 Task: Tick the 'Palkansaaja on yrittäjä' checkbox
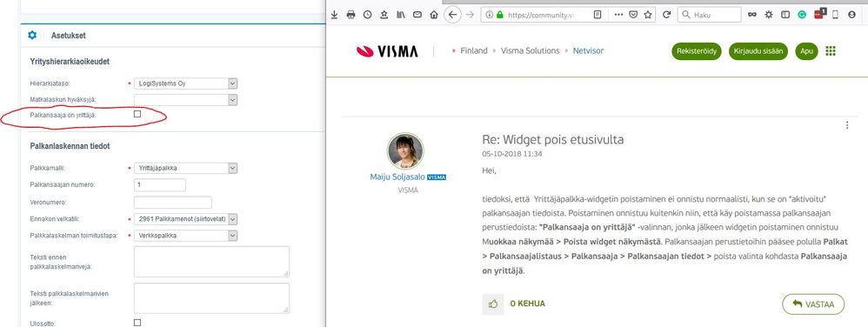click(x=137, y=114)
